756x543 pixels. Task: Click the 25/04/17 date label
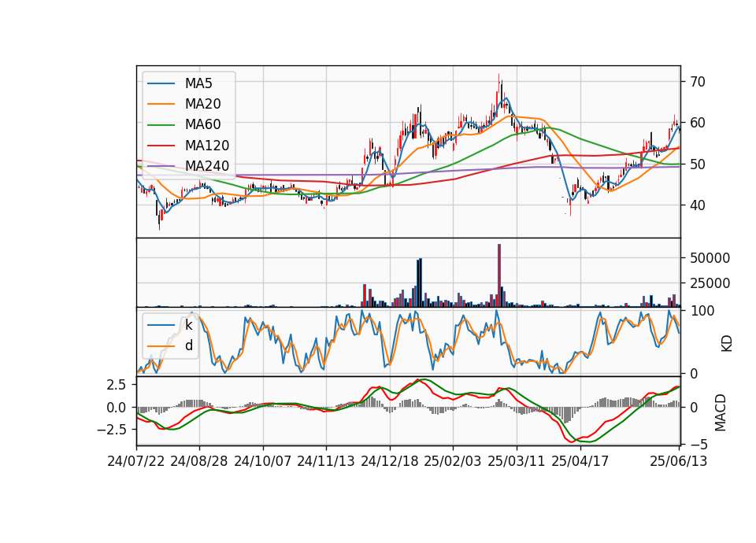[x=580, y=461]
